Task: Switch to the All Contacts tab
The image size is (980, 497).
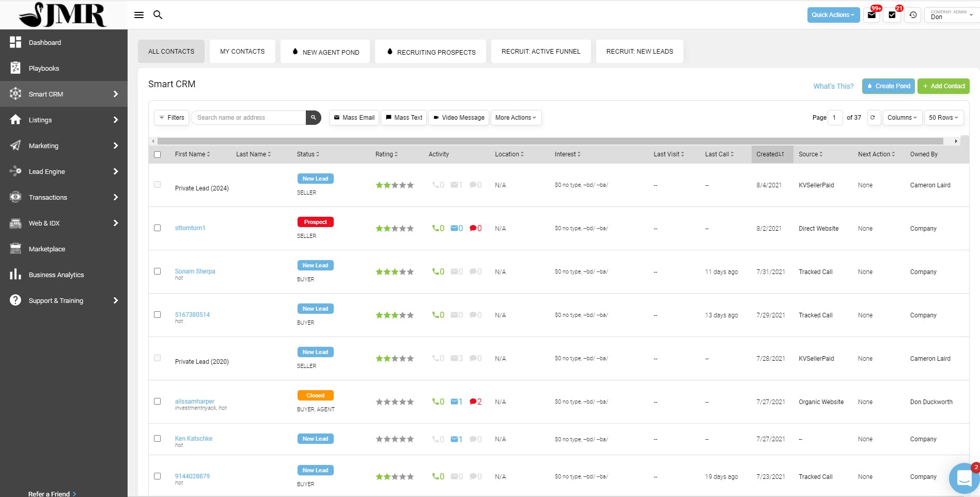Action: pos(171,52)
